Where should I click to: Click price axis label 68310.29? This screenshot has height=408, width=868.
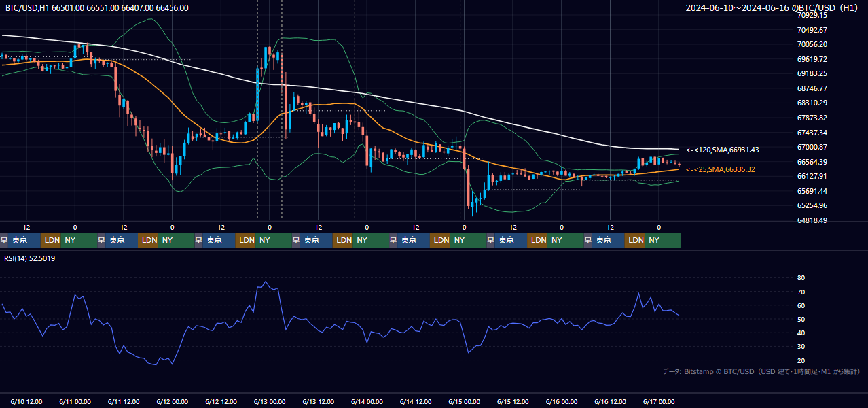coord(812,103)
